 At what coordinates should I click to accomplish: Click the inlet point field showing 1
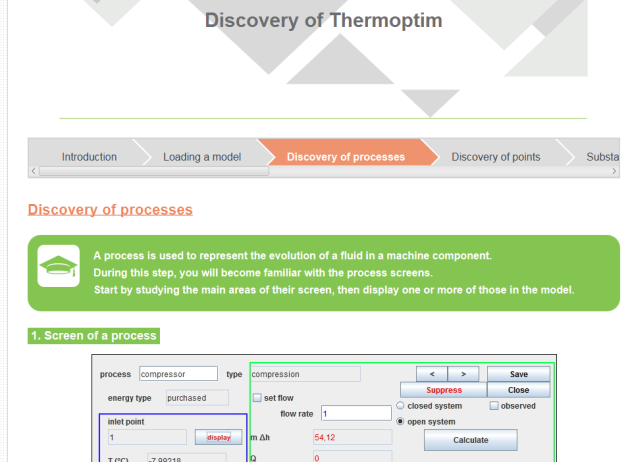tap(147, 437)
